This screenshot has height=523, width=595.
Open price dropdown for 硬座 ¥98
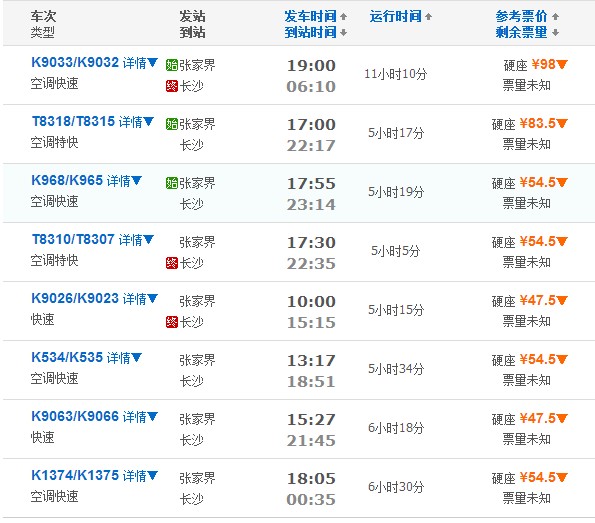562,65
